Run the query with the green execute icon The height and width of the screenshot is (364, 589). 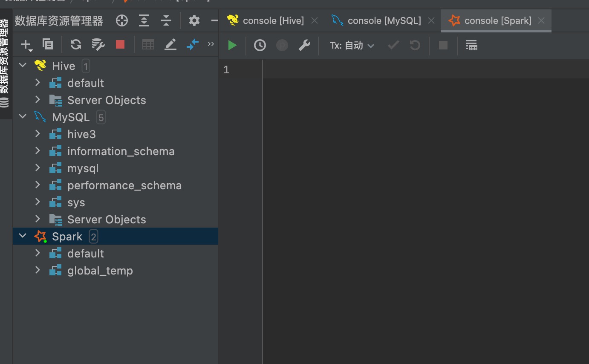click(232, 45)
